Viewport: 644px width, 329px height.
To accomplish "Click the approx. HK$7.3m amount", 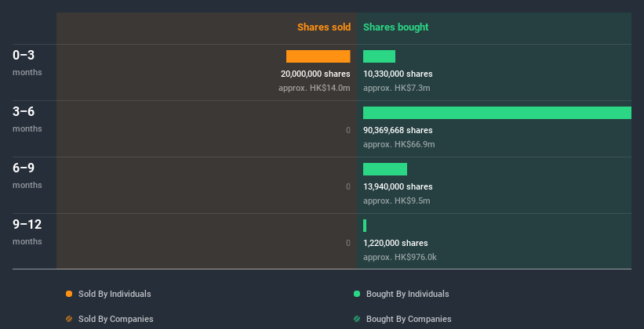I will tap(397, 88).
